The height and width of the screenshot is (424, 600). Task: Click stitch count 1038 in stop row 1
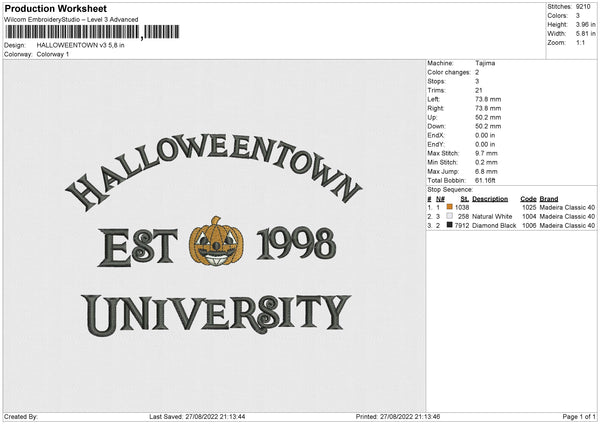(462, 207)
